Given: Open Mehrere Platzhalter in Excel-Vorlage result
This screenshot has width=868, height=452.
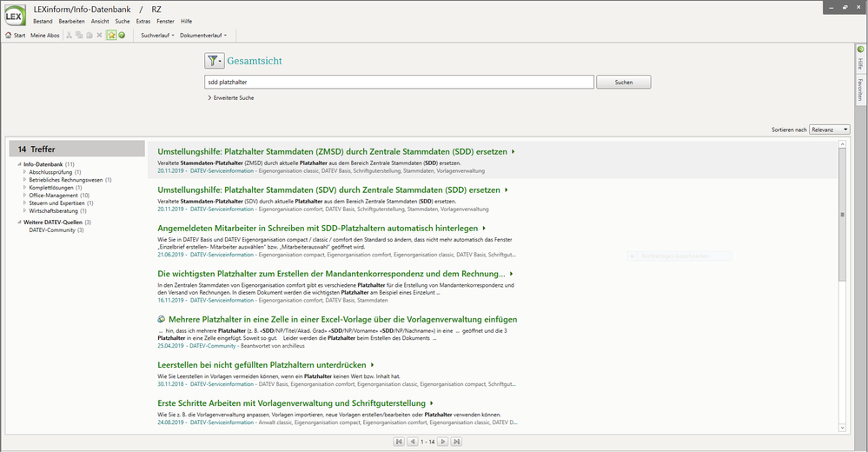Looking at the screenshot, I should tap(342, 319).
